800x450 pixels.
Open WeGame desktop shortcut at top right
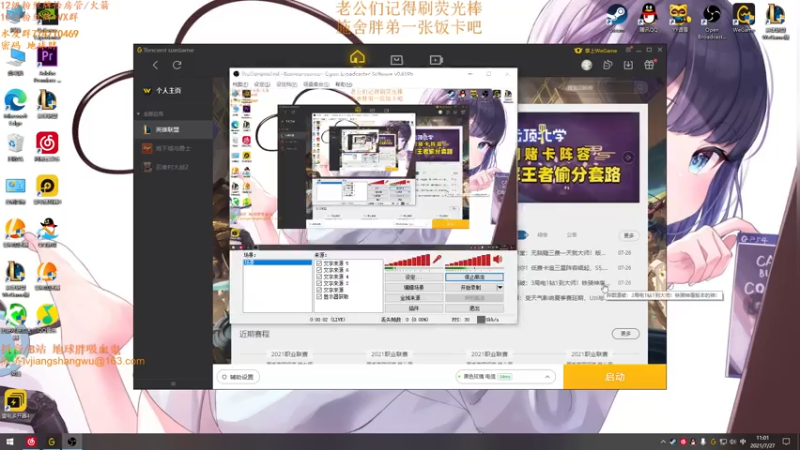(743, 18)
